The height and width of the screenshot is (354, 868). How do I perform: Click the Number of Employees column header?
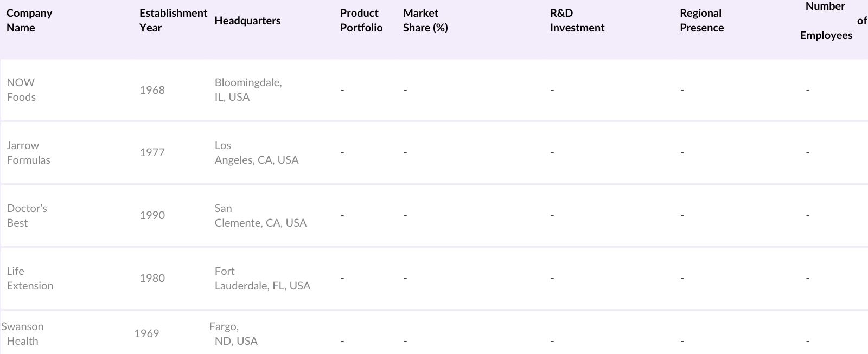[829, 21]
